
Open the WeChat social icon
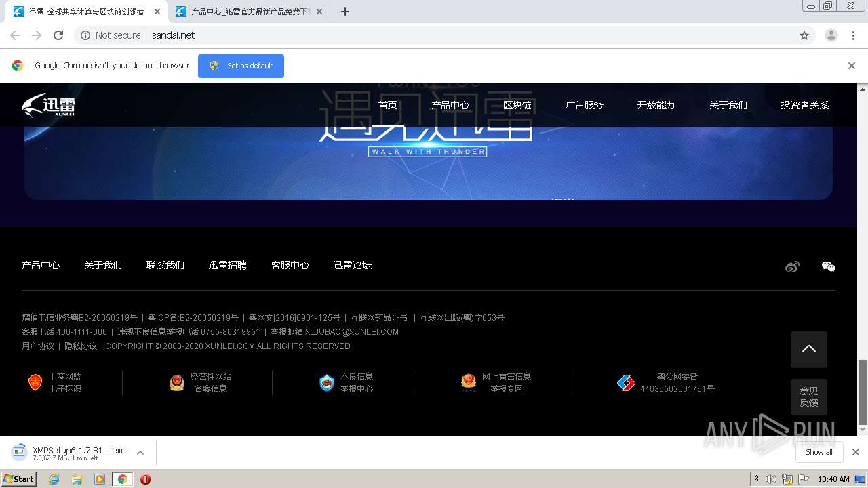(x=828, y=266)
